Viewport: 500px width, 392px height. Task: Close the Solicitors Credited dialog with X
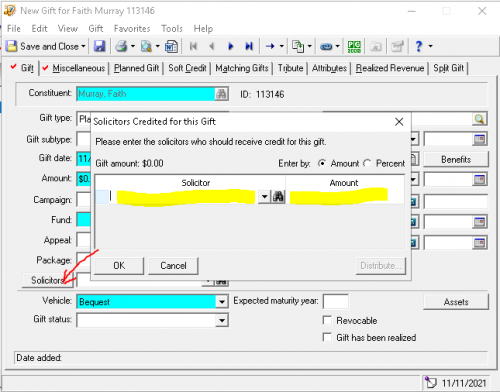coord(399,122)
